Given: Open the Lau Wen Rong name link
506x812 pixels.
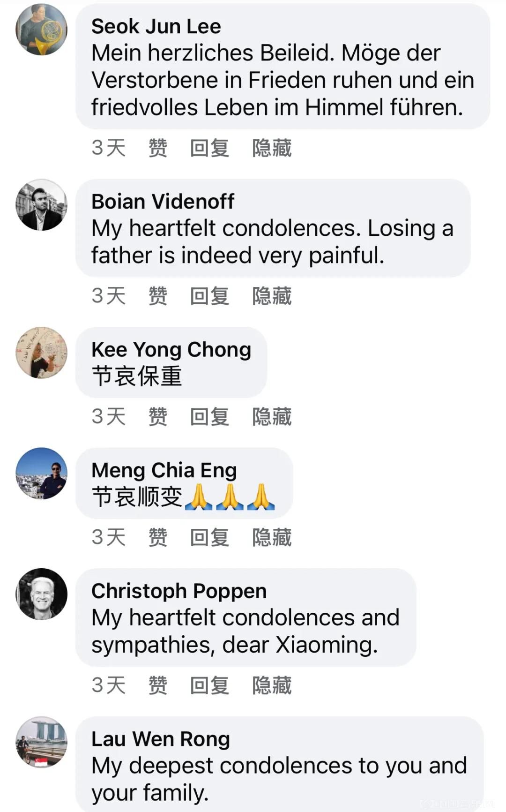Looking at the screenshot, I should coord(161,739).
